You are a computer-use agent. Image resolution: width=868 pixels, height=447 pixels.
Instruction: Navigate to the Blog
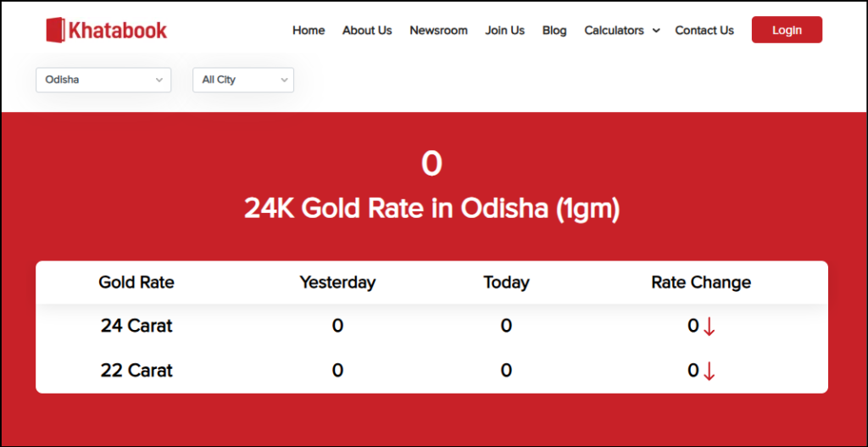point(554,31)
